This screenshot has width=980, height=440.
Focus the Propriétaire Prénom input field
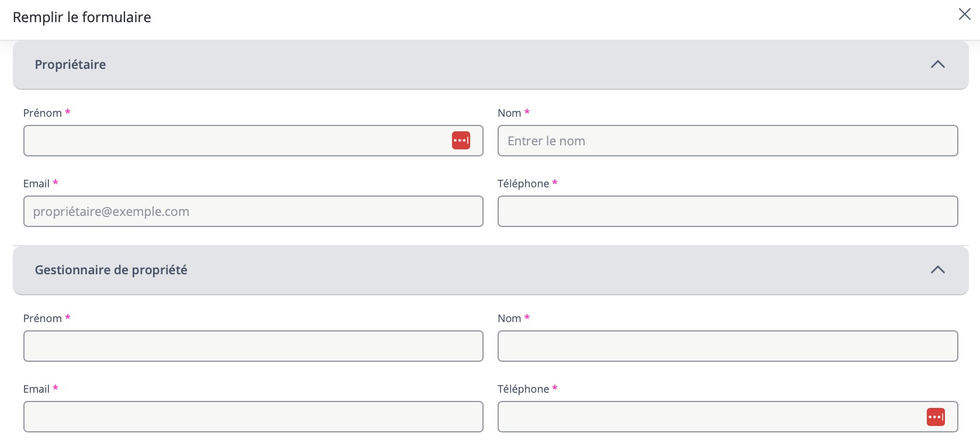coord(234,141)
